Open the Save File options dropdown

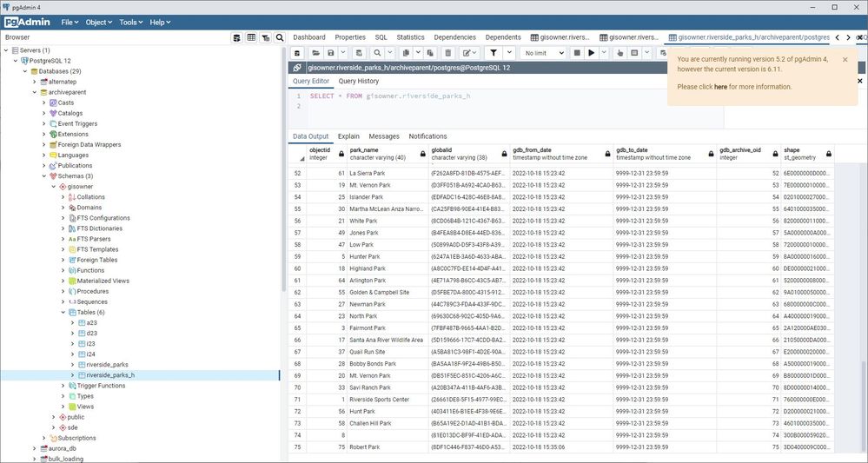point(343,53)
